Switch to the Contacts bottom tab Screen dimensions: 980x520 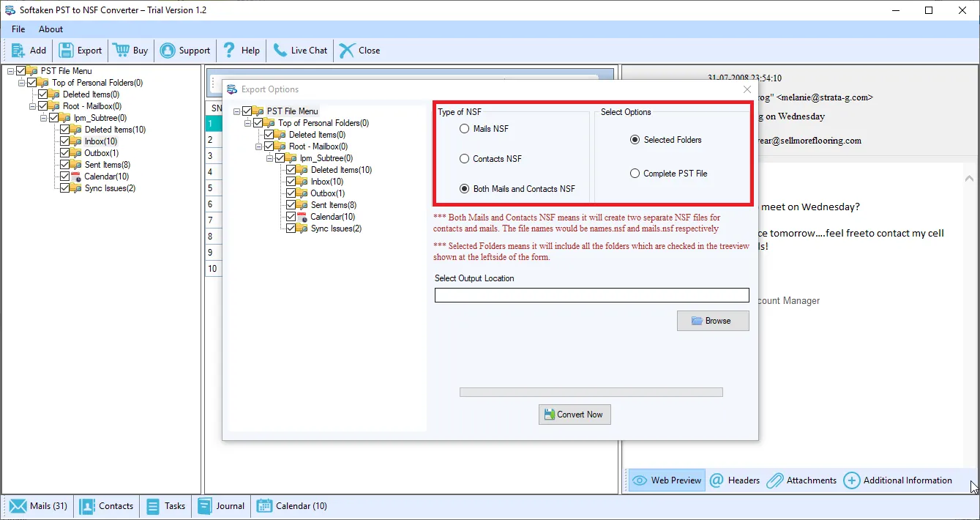point(107,506)
